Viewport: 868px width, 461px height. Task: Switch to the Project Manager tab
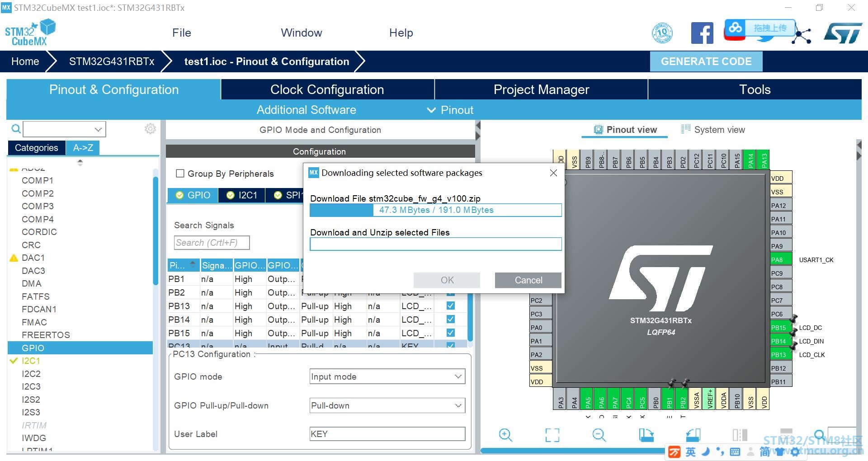tap(541, 89)
